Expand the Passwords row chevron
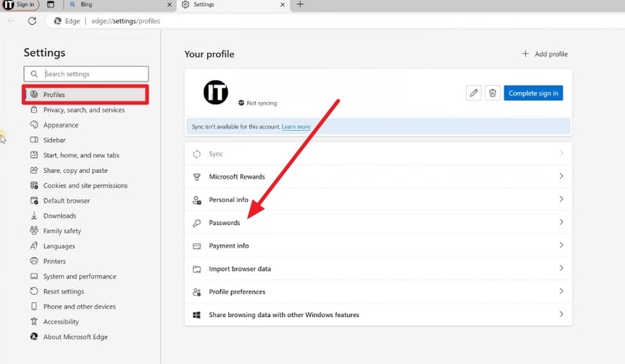 (x=561, y=222)
